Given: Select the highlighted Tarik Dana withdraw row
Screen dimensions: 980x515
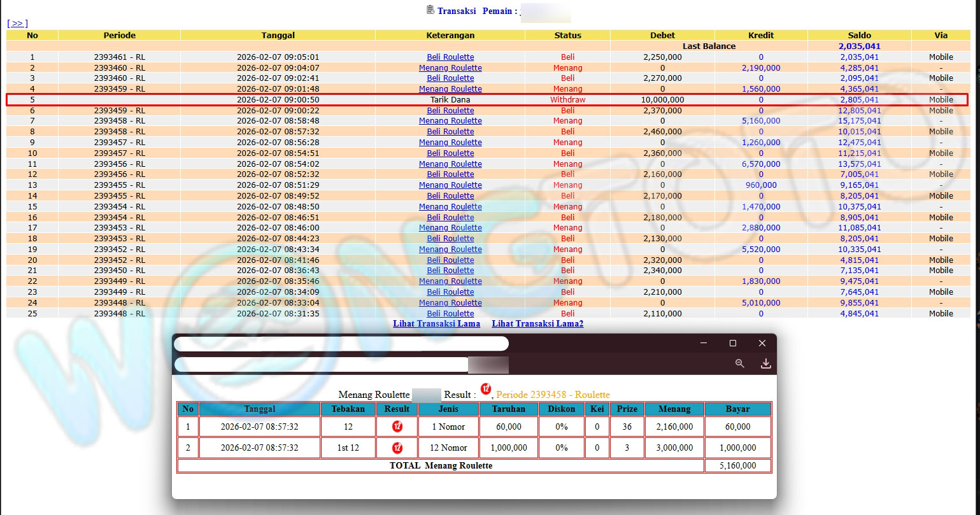Looking at the screenshot, I should 450,100.
